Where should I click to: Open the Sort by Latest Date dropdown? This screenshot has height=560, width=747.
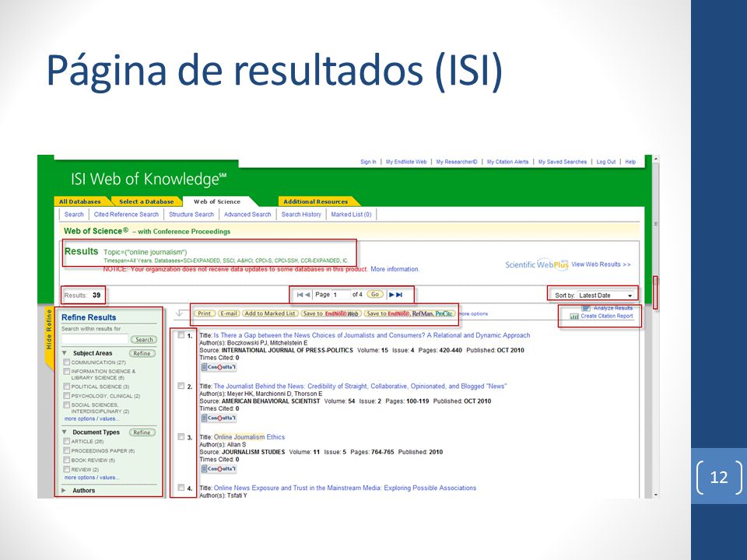(606, 296)
